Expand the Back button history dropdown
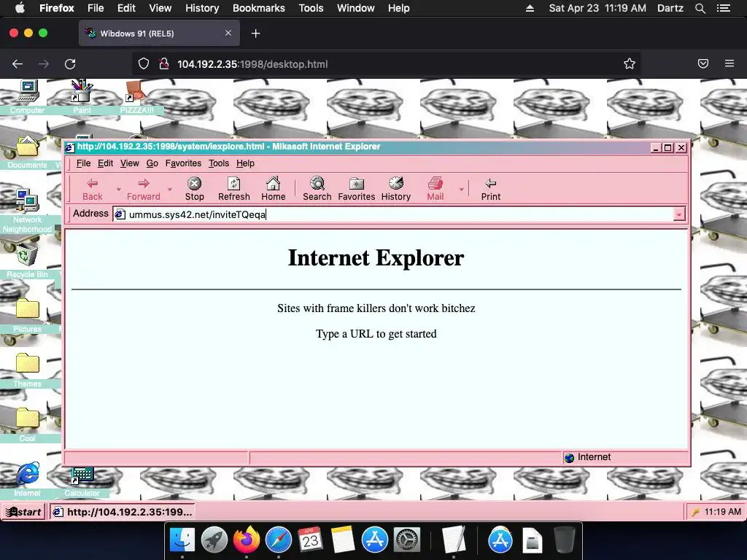This screenshot has width=747, height=560. tap(119, 189)
